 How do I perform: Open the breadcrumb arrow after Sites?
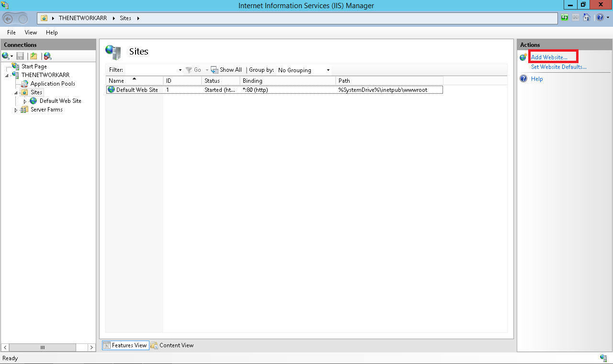click(x=138, y=18)
